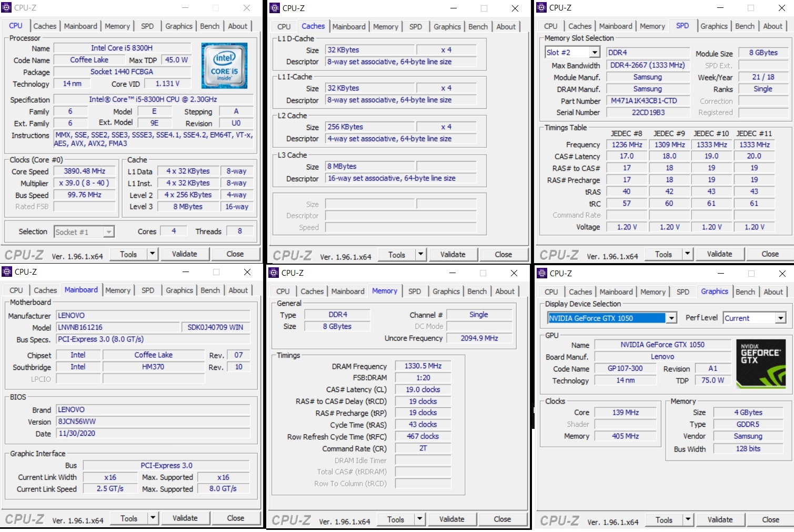Expand Tools arrow in the CPU window
The image size is (794, 532).
(x=152, y=254)
